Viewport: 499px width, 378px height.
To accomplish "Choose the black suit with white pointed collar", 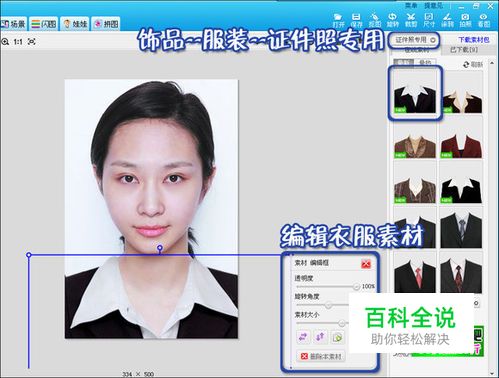I will [x=415, y=93].
